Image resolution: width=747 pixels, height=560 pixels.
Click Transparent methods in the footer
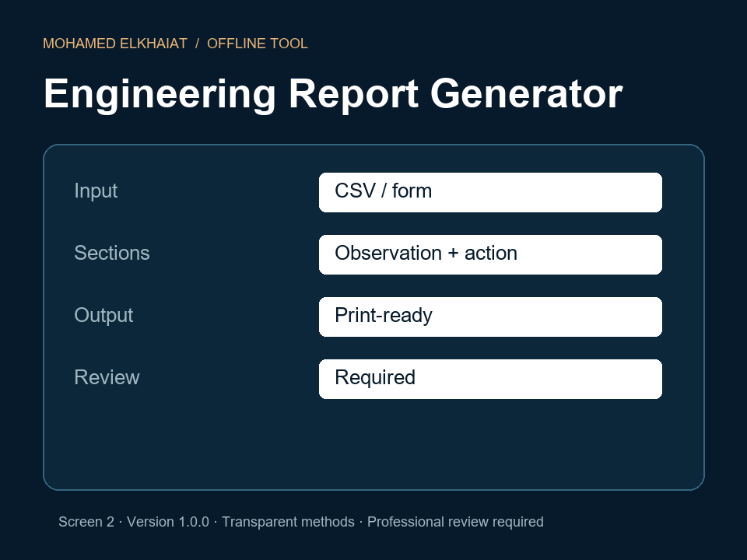(288, 522)
